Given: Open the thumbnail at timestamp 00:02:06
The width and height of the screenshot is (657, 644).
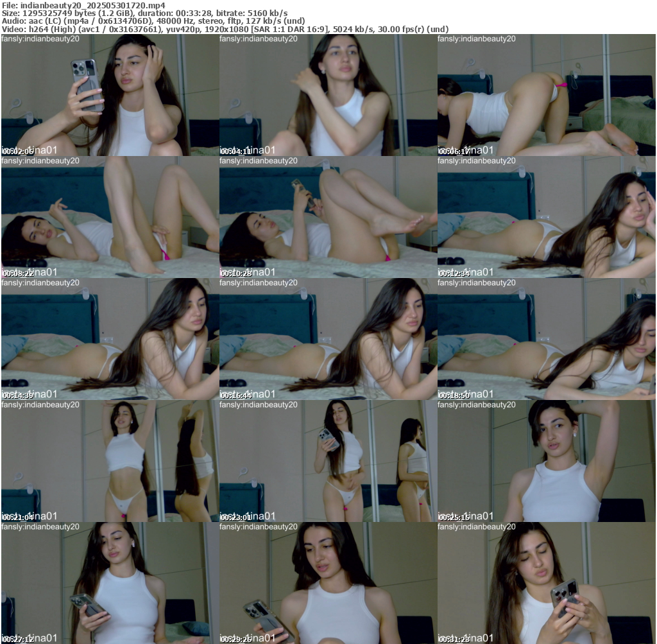Looking at the screenshot, I should (110, 95).
